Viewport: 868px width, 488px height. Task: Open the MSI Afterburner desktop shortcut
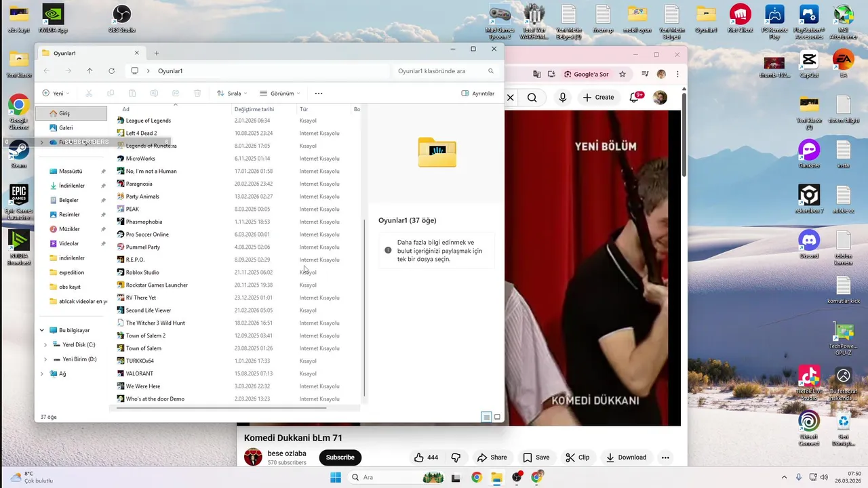click(844, 20)
